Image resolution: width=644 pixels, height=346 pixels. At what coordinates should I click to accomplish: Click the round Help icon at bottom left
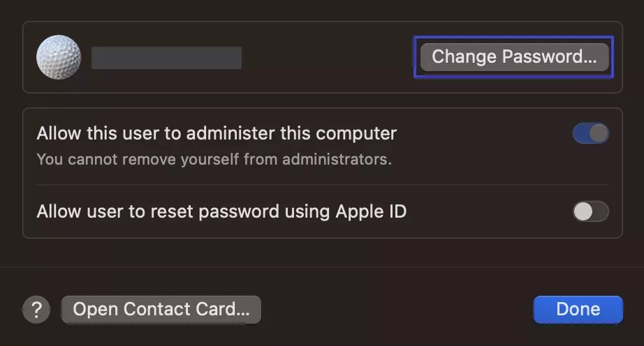tap(37, 310)
